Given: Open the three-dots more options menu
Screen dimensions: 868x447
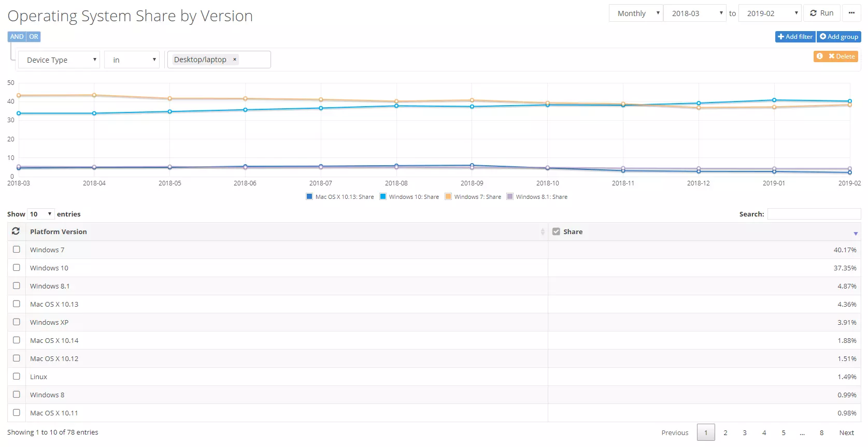Looking at the screenshot, I should pyautogui.click(x=851, y=13).
